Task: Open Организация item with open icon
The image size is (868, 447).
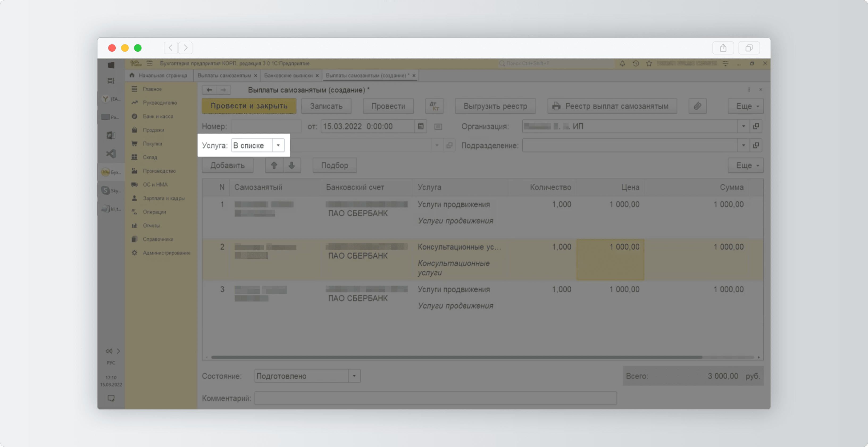Action: (x=756, y=126)
